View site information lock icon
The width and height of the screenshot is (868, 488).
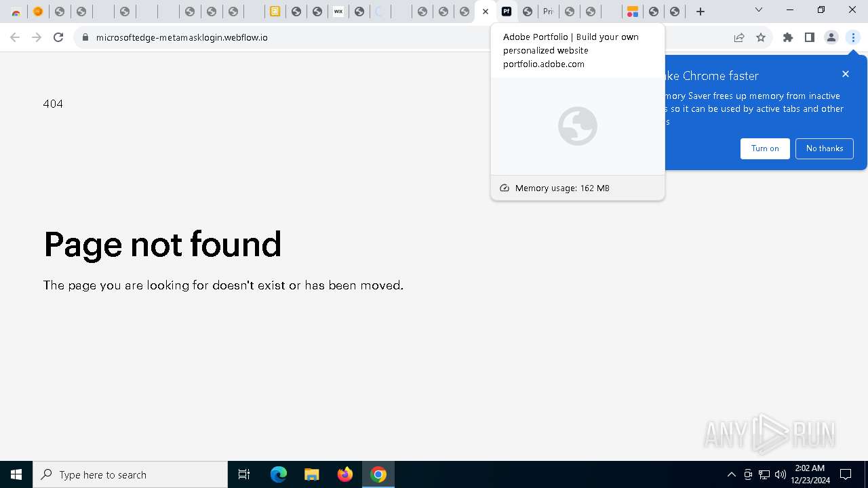(x=85, y=37)
